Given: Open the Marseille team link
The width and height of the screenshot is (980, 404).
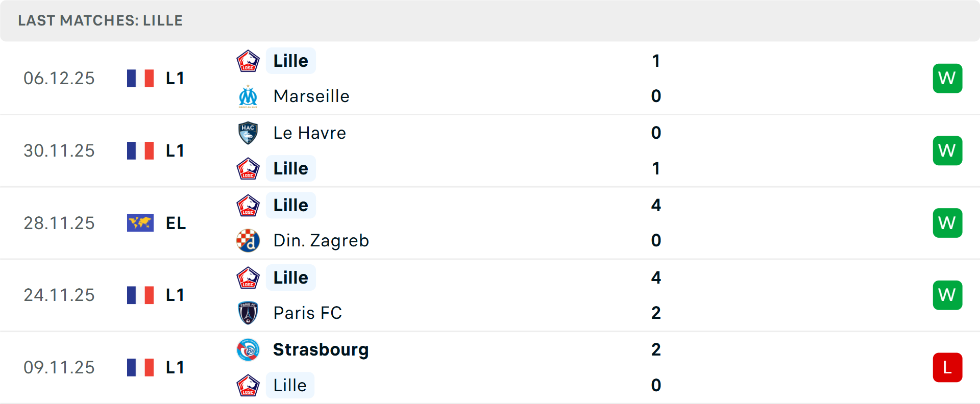Looking at the screenshot, I should tap(311, 96).
